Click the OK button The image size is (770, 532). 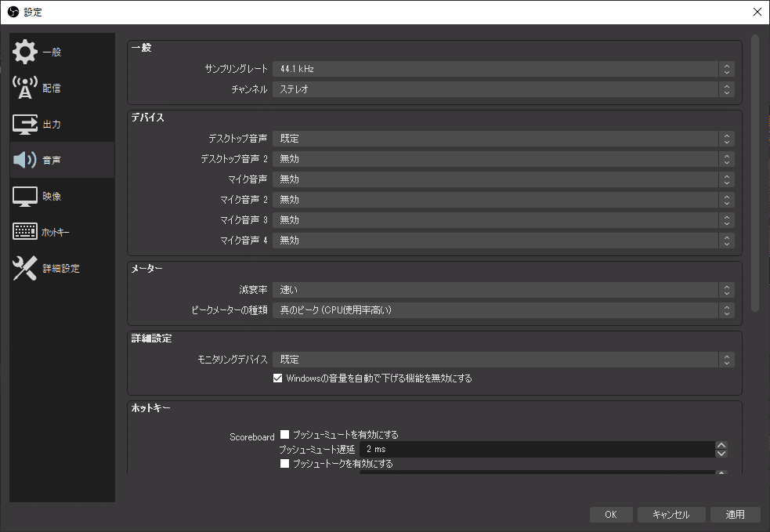(611, 514)
